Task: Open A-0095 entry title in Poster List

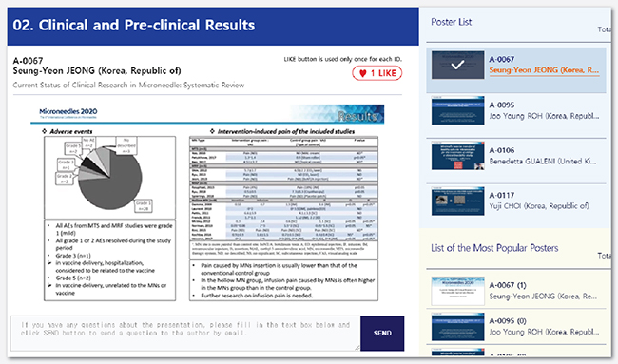Action: click(501, 105)
